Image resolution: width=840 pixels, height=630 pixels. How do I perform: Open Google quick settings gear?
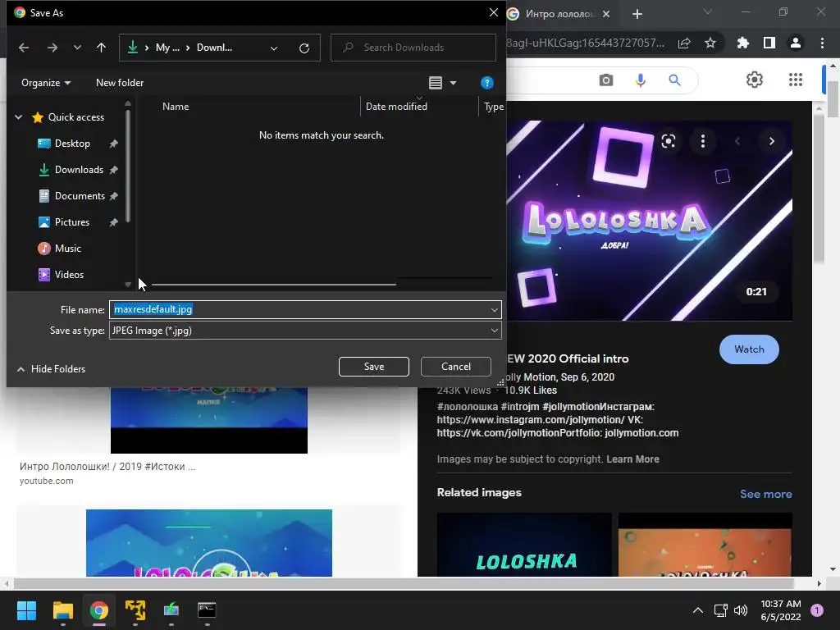(755, 80)
